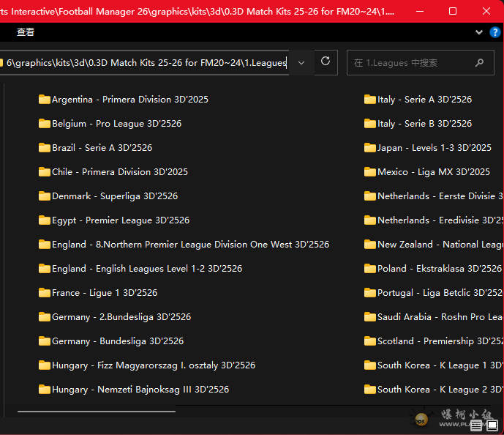Screen dimensions: 504x435
Task: Select the Italy Serie A folder icon
Action: pyautogui.click(x=370, y=99)
